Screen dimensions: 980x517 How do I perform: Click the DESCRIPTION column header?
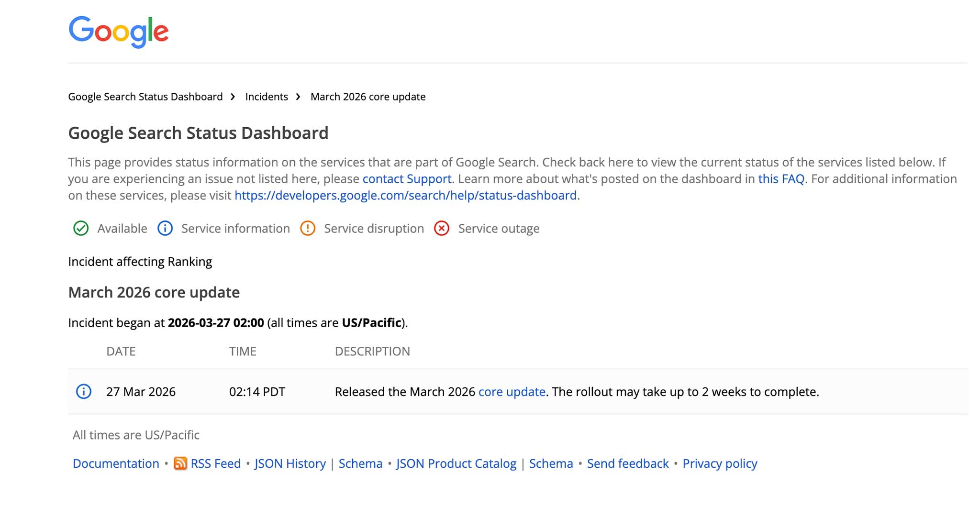[372, 352]
